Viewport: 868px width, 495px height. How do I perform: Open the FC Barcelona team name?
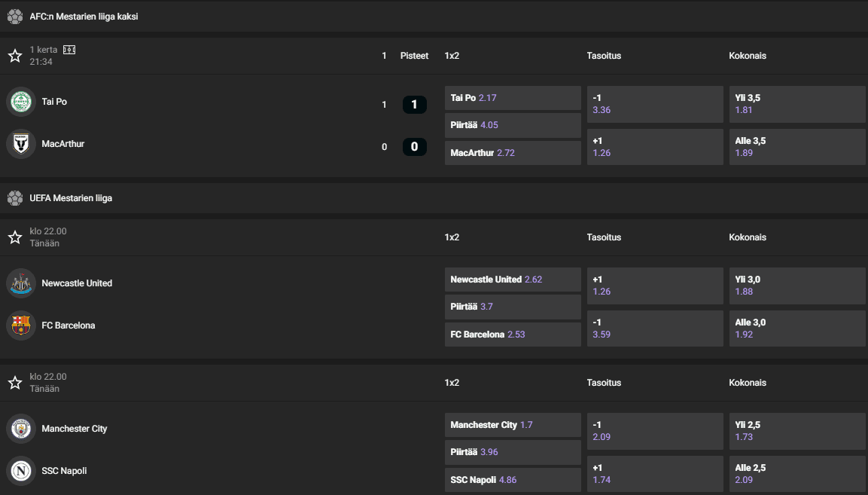coord(69,325)
